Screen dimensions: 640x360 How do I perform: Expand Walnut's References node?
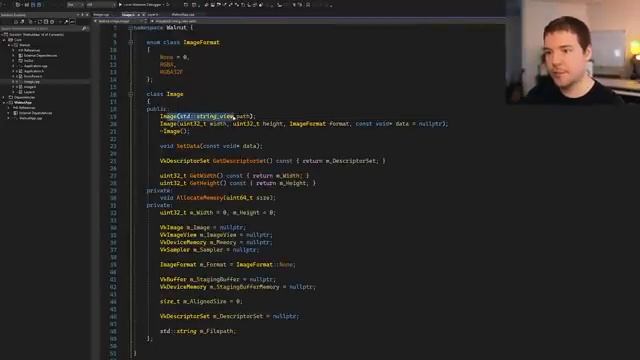point(13,50)
